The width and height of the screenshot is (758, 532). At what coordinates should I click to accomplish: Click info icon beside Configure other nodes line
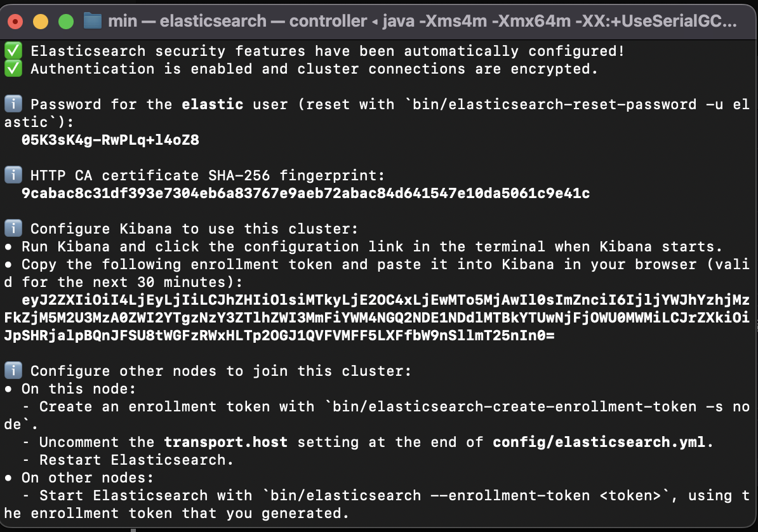click(x=13, y=370)
